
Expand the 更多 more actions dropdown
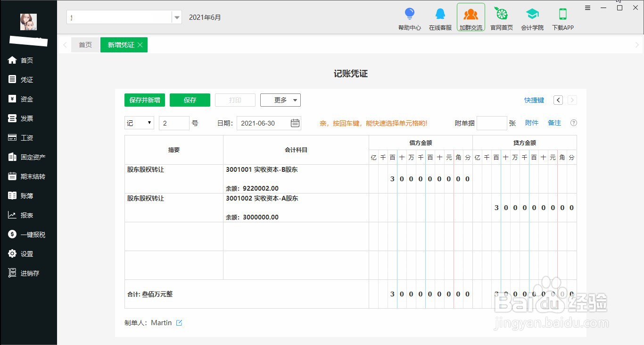click(x=280, y=100)
